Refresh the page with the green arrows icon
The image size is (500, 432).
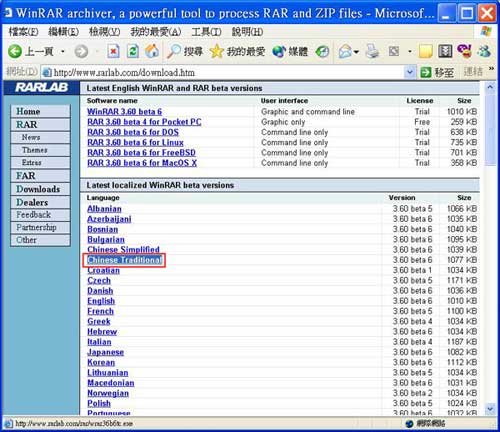132,52
